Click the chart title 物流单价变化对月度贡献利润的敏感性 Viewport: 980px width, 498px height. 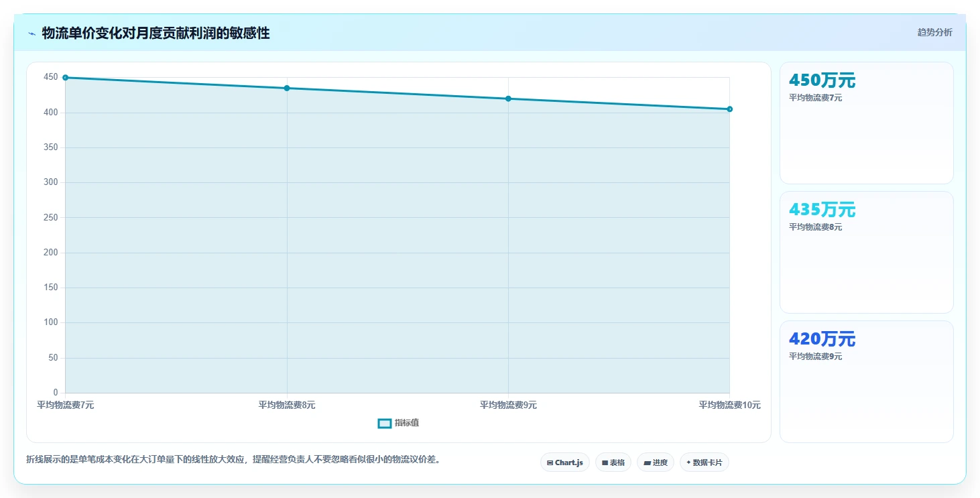pyautogui.click(x=156, y=33)
